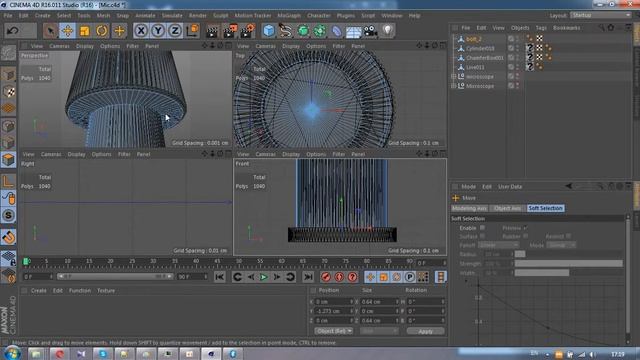
Task: Toggle the Preview checkbox
Action: (525, 228)
